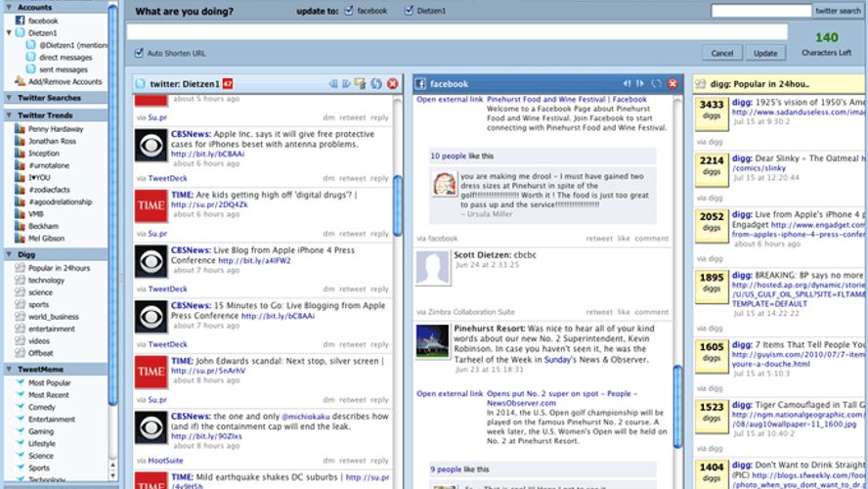This screenshot has height=489, width=868.
Task: Click the twitter search button
Action: point(838,11)
